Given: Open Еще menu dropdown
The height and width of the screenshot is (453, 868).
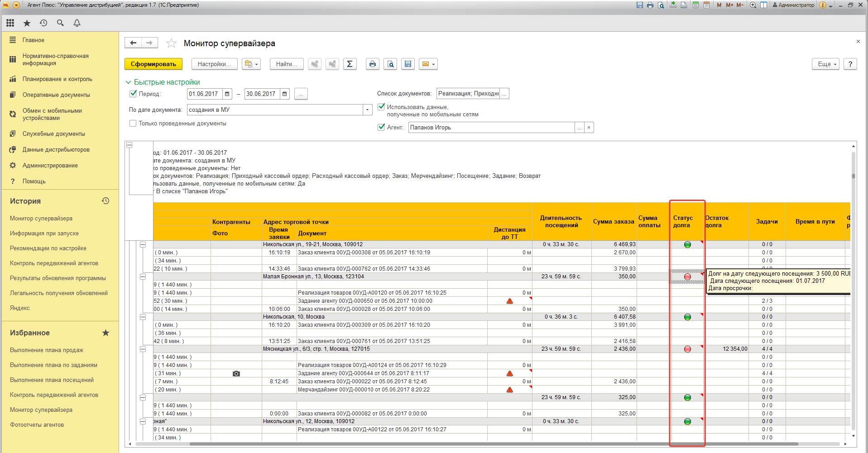Looking at the screenshot, I should point(826,64).
